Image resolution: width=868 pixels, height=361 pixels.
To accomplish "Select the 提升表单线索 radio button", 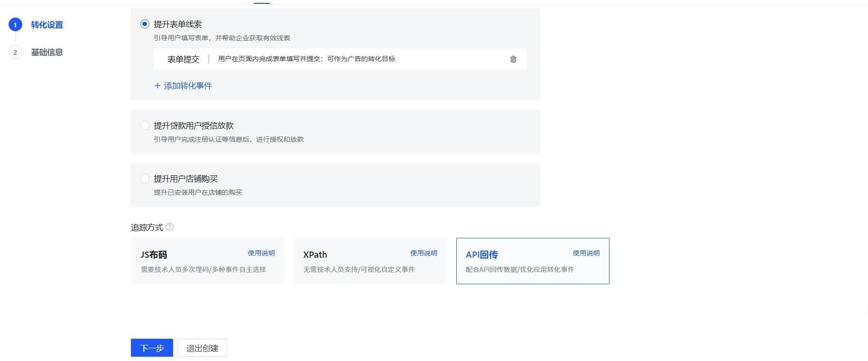I will [145, 24].
